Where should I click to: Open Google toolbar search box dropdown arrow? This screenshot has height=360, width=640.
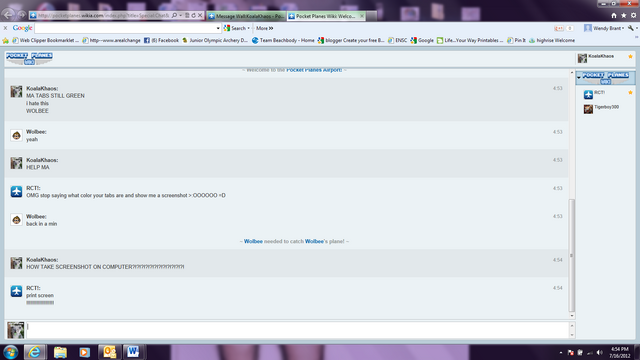coord(218,28)
